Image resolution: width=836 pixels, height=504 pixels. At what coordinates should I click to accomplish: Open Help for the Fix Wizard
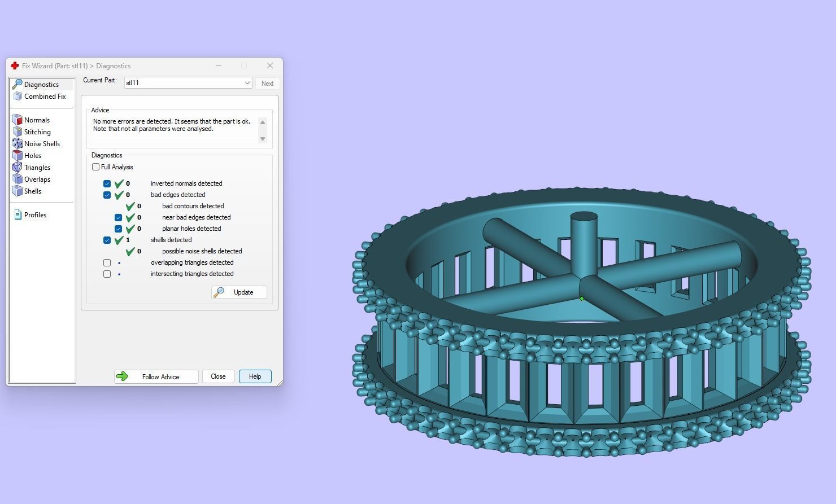pos(255,376)
